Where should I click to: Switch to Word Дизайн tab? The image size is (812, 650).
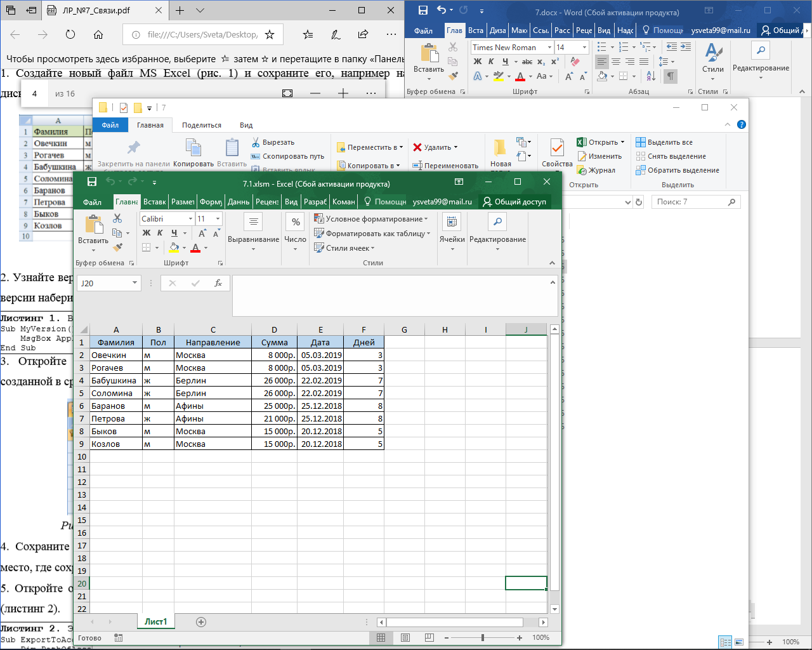click(498, 30)
